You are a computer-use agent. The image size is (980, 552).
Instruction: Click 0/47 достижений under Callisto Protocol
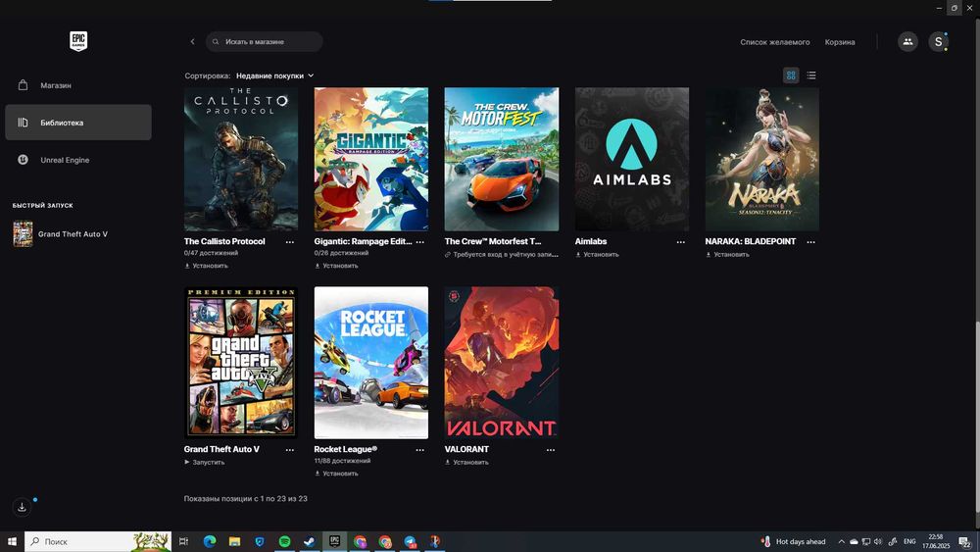[x=211, y=253]
